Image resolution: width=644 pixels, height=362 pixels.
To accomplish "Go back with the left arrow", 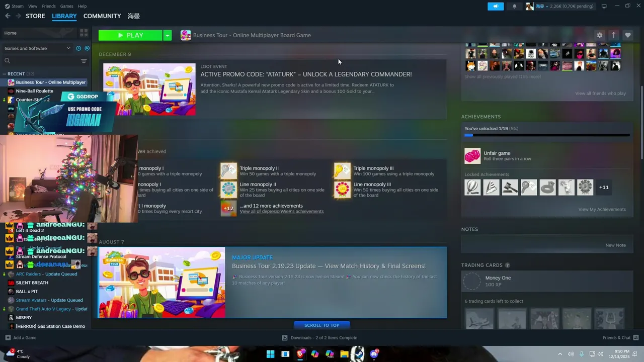I will click(8, 16).
